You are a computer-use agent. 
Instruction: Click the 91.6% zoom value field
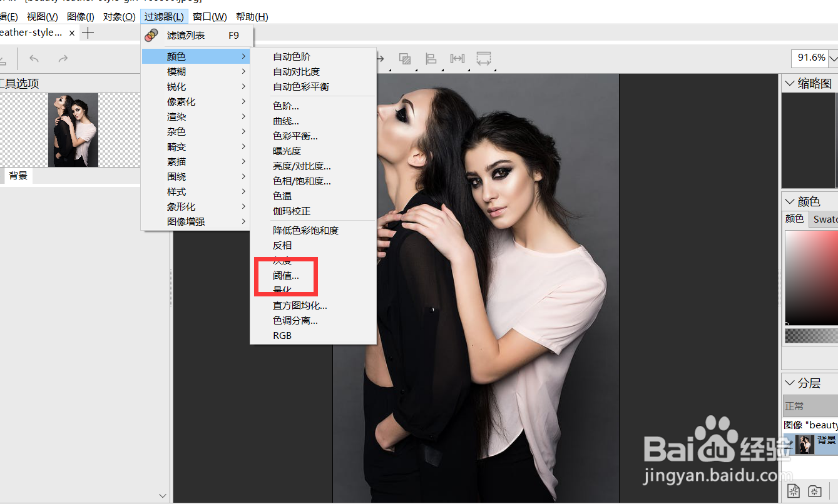coord(810,58)
